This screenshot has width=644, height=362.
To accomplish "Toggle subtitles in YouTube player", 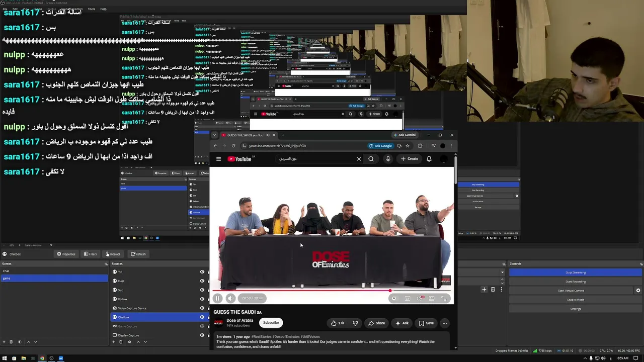I will pos(408,298).
